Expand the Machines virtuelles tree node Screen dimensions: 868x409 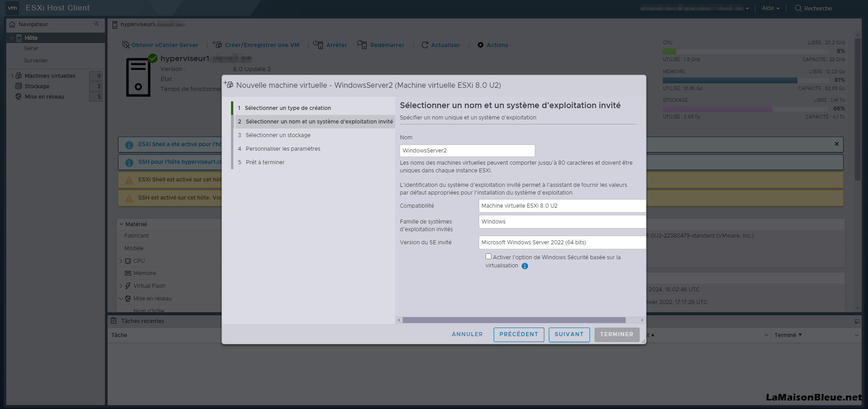(x=12, y=76)
